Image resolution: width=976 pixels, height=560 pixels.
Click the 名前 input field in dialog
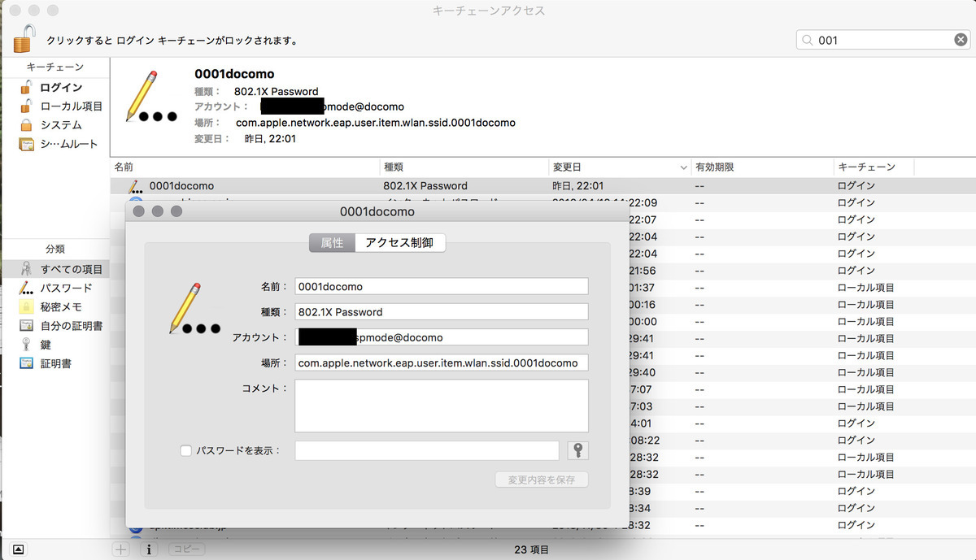(x=442, y=286)
